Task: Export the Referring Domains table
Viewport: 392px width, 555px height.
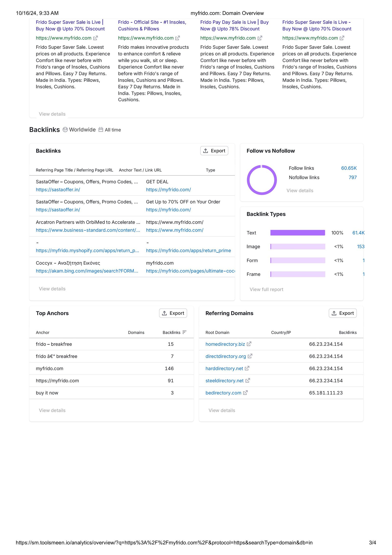Action: tap(343, 313)
